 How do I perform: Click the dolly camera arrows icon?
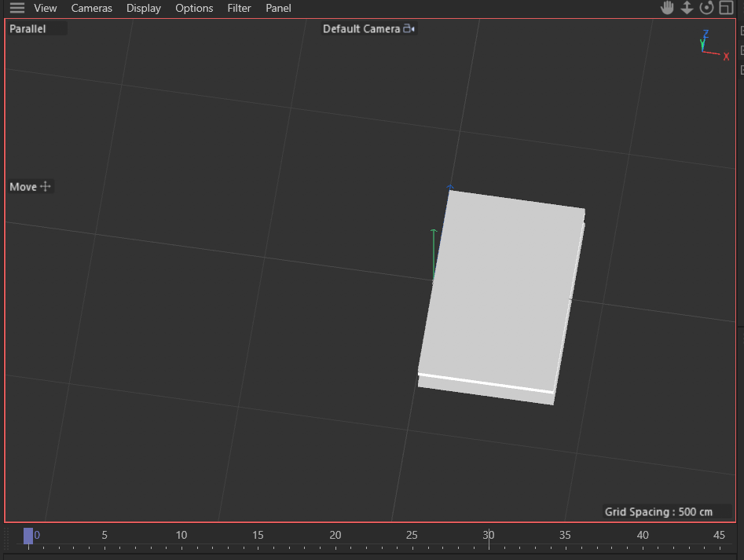687,8
